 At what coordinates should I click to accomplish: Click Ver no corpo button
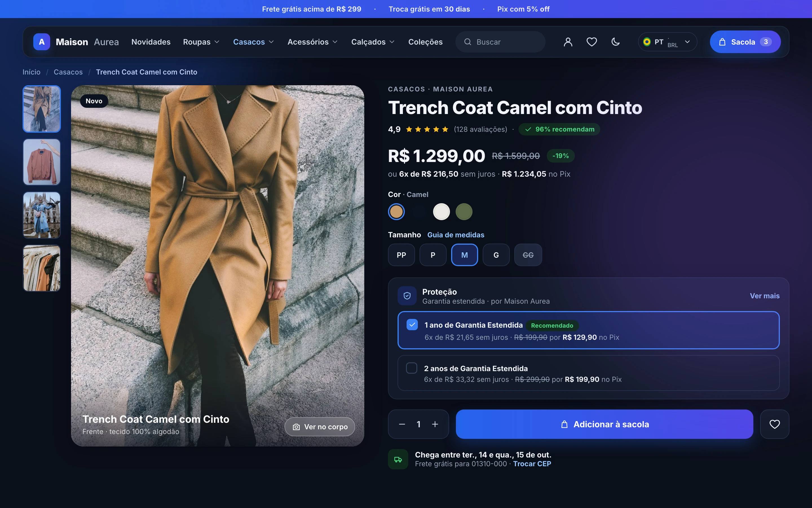click(320, 427)
